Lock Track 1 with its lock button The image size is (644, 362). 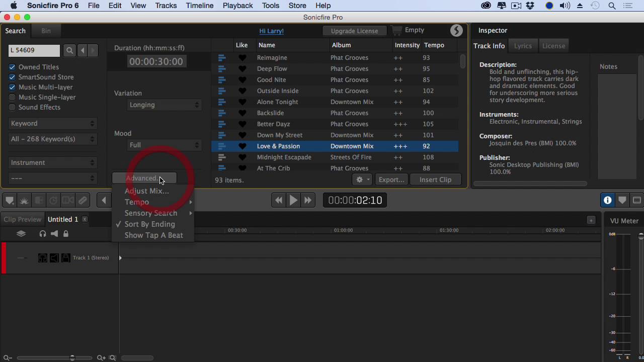tap(66, 258)
